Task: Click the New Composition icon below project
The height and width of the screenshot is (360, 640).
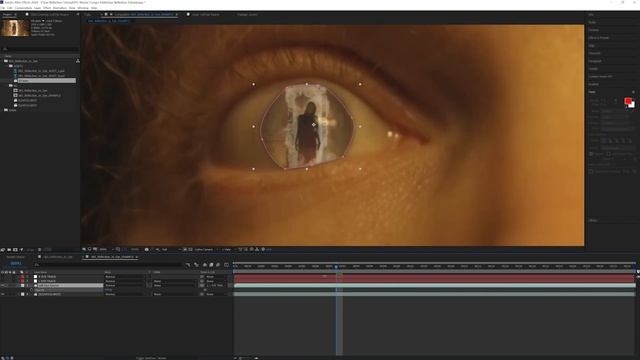Action: pyautogui.click(x=15, y=250)
